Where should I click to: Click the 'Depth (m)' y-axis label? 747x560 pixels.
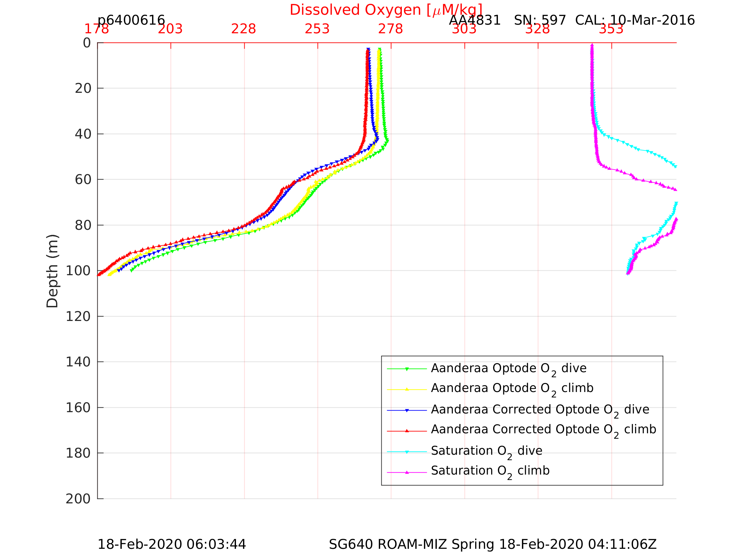point(52,271)
